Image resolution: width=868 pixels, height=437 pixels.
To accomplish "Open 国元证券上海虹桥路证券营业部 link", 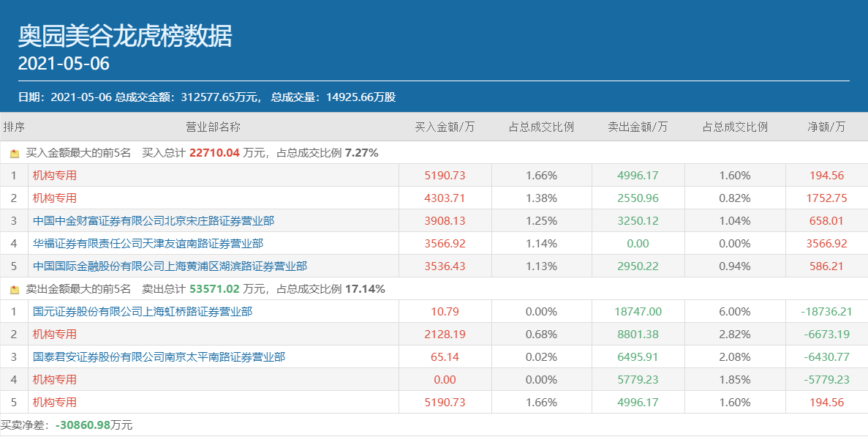I will [143, 312].
